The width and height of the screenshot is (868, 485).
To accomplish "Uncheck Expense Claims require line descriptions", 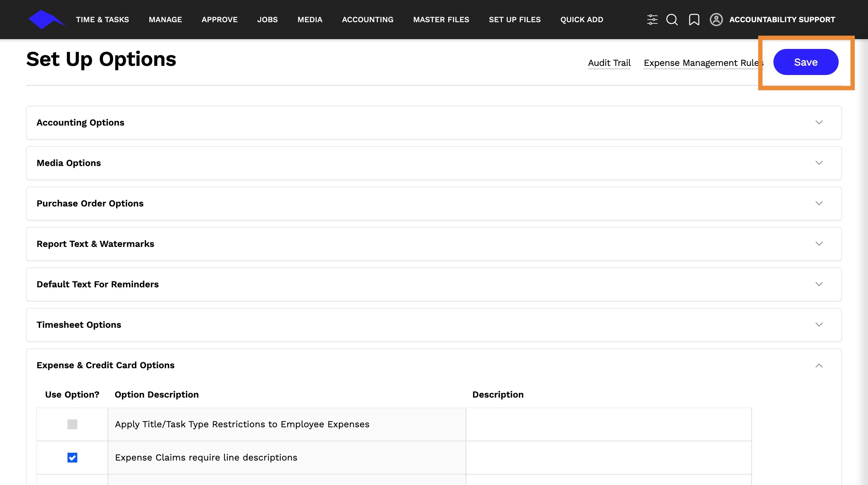I will 72,458.
